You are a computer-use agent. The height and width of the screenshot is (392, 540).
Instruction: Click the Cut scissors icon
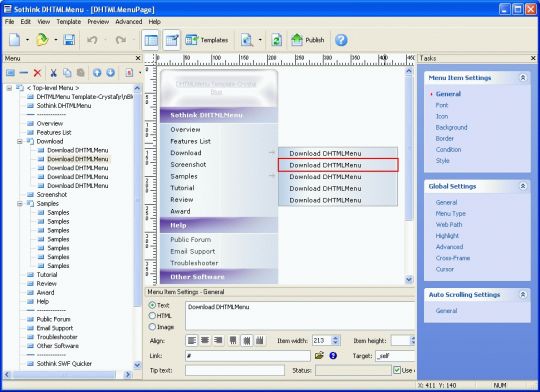[53, 73]
